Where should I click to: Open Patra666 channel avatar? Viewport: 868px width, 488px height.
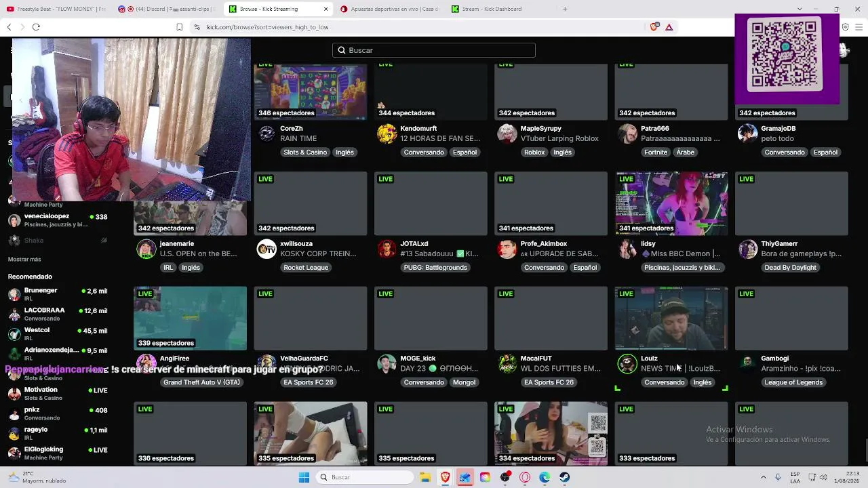pyautogui.click(x=627, y=134)
